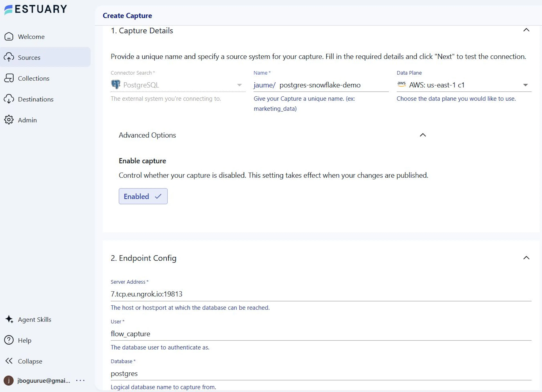
Task: Click the host:port helper text
Action: point(190,308)
